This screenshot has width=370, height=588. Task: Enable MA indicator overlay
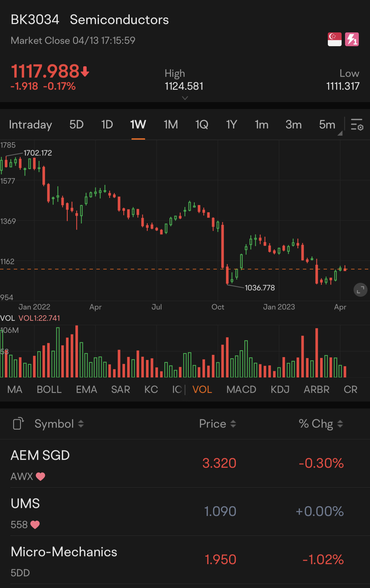(15, 390)
